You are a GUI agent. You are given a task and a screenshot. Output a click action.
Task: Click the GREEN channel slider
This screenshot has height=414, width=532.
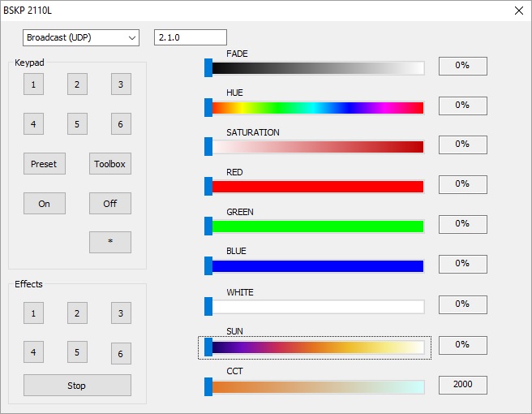tap(315, 226)
